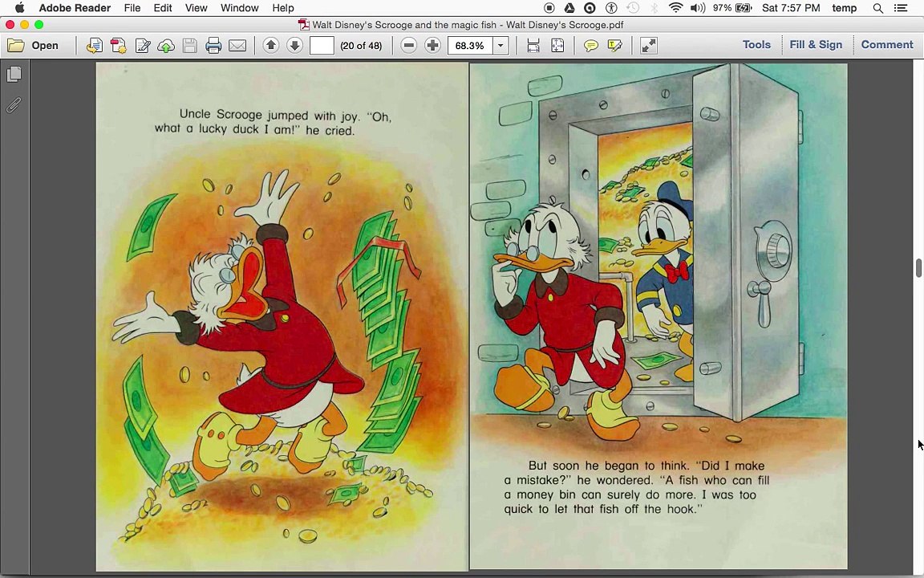This screenshot has width=924, height=578.
Task: Click the Google Drive menu bar icon
Action: [x=569, y=8]
